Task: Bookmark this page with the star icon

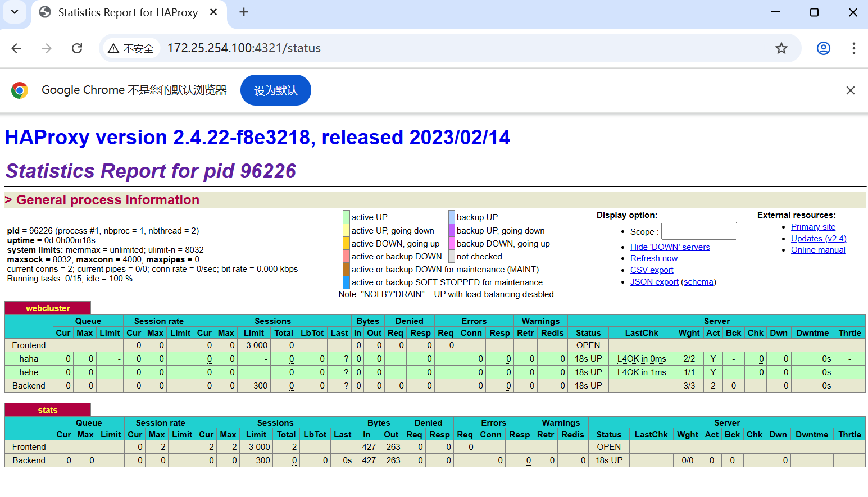Action: coord(781,48)
